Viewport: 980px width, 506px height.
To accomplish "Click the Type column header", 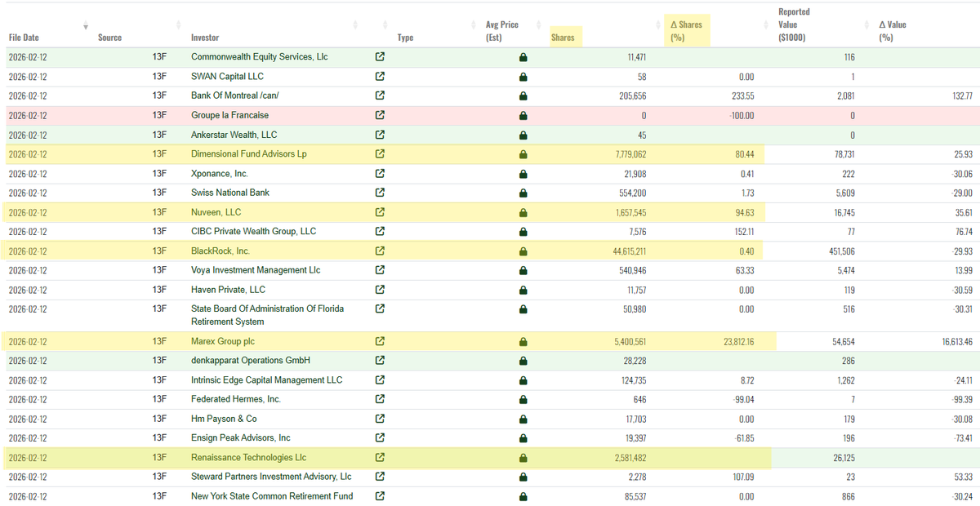I will pos(405,38).
